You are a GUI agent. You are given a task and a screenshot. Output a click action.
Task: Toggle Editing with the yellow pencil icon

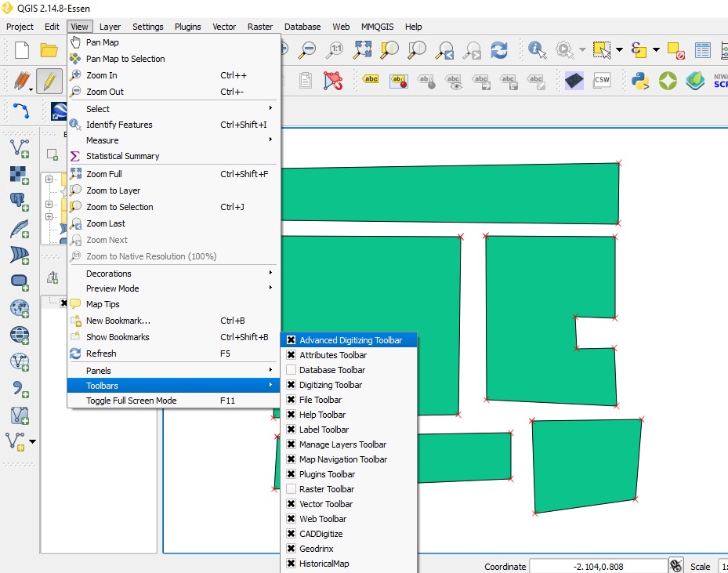click(49, 81)
